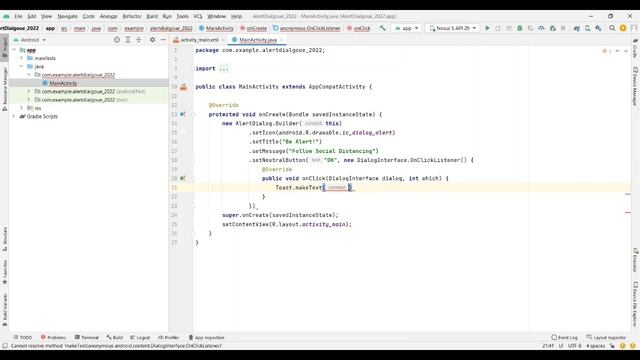Open the Event Log

[564, 338]
